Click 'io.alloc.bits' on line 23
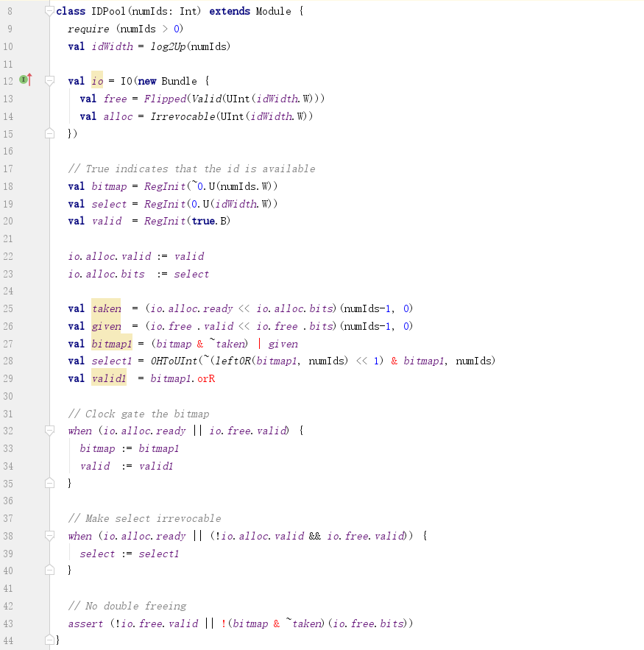Viewport: 644px width, 650px height. (x=107, y=274)
